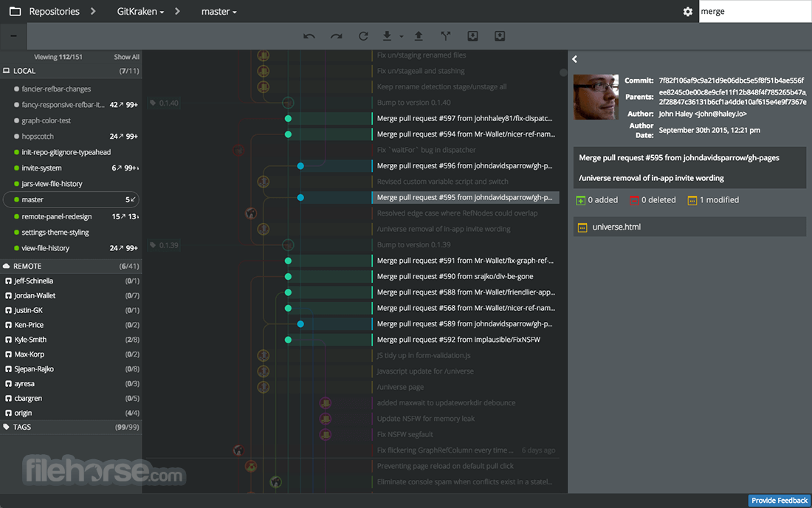812x508 pixels.
Task: Select the jars-view-file-history branch
Action: (x=52, y=184)
